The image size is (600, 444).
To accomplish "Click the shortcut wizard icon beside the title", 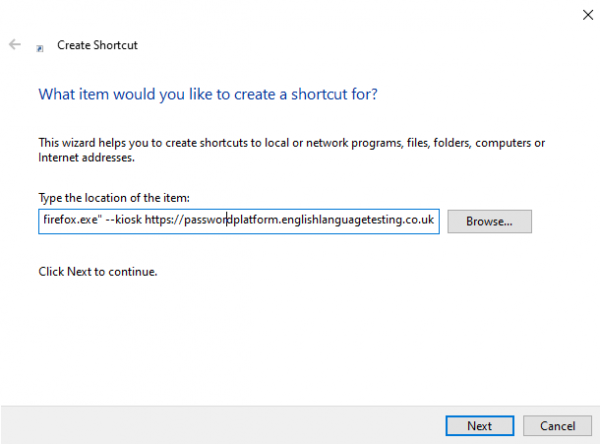I will coord(40,48).
